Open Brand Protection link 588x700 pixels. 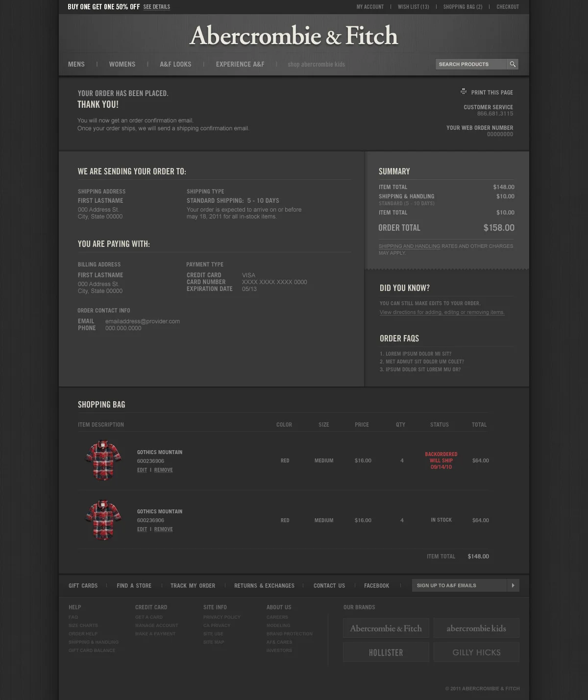click(x=290, y=634)
